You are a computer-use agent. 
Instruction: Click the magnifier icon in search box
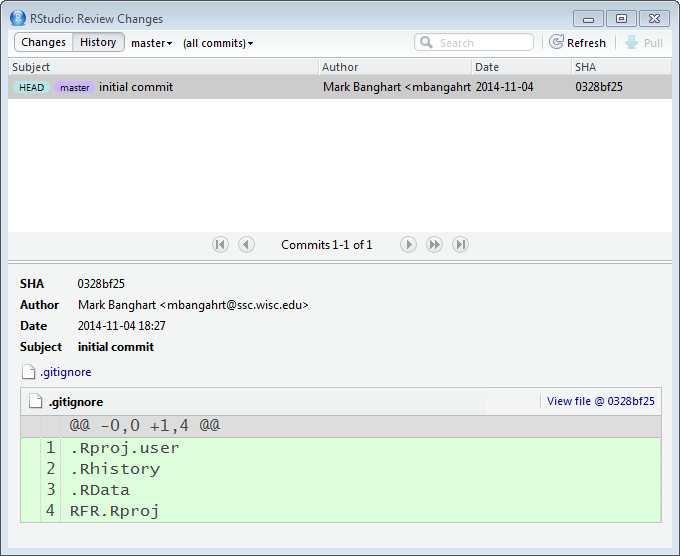pyautogui.click(x=426, y=43)
